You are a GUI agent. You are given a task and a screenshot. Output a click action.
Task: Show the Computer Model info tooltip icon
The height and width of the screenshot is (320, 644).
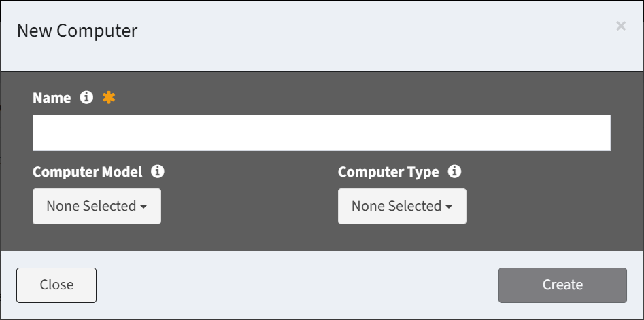click(x=158, y=171)
